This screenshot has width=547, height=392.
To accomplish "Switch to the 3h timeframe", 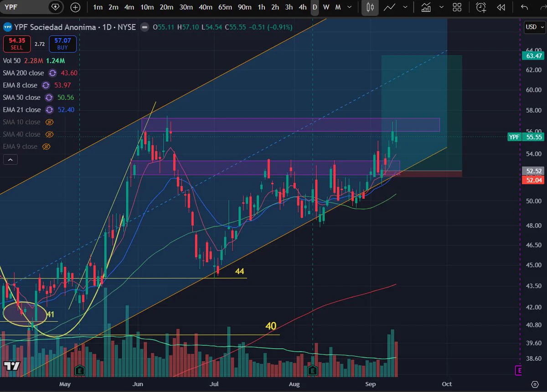I will coord(289,7).
